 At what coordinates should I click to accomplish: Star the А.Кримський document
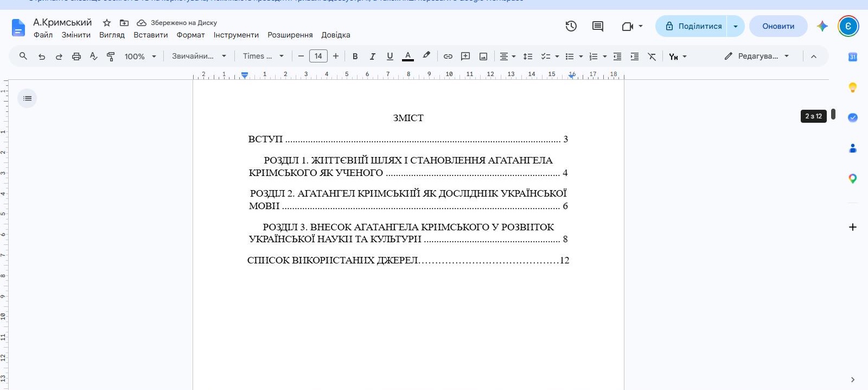pyautogui.click(x=107, y=23)
